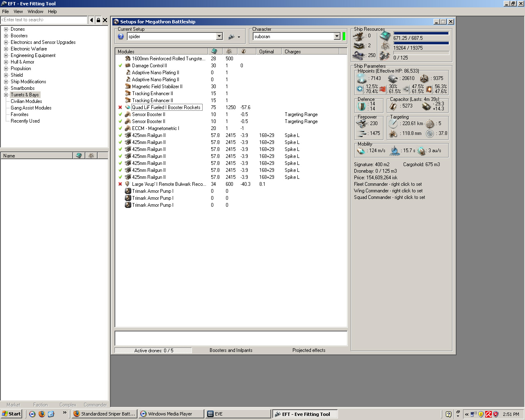Sort modules by CPU column header
The width and height of the screenshot is (525, 420).
tap(214, 52)
